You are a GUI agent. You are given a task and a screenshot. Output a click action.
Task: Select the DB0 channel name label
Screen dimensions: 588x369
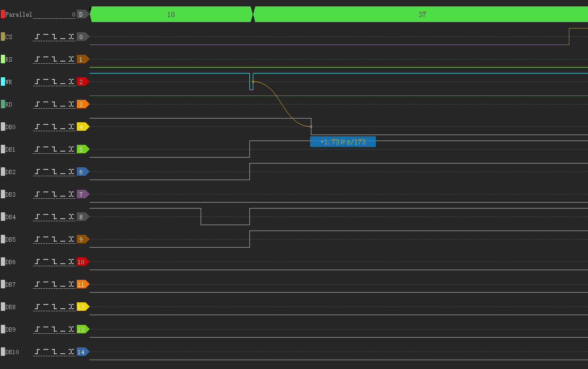(11, 127)
